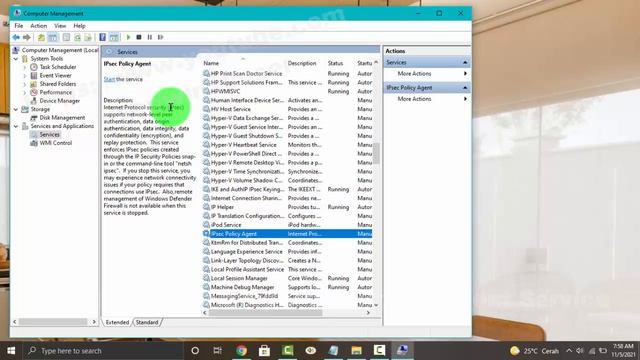The image size is (640, 360).
Task: Select Disk Management in the tree
Action: pos(62,118)
